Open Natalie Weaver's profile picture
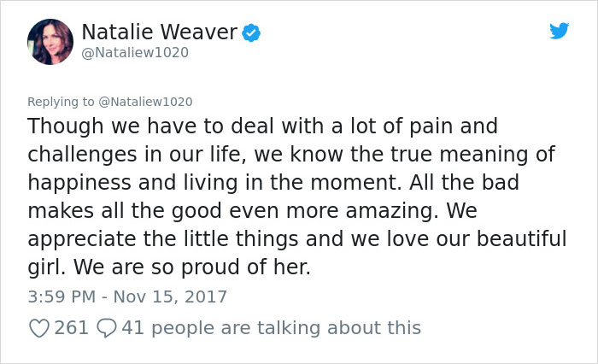The image size is (598, 364). click(50, 42)
